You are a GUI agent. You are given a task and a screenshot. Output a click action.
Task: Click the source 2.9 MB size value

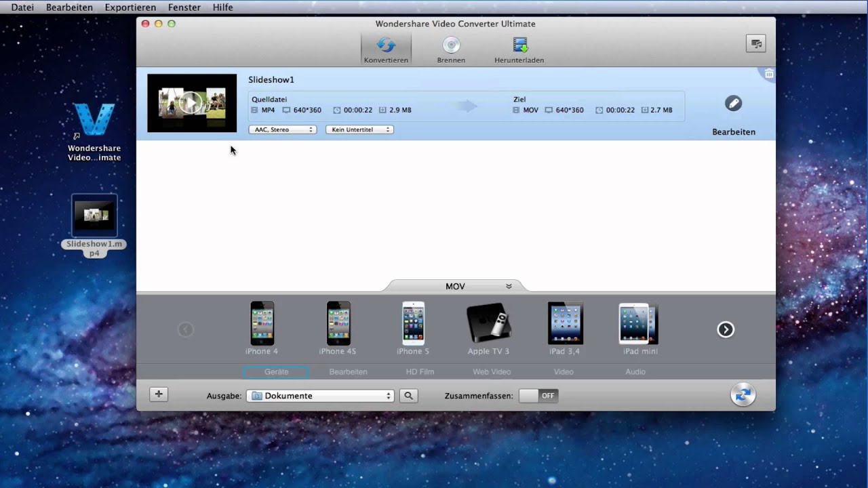tap(400, 110)
